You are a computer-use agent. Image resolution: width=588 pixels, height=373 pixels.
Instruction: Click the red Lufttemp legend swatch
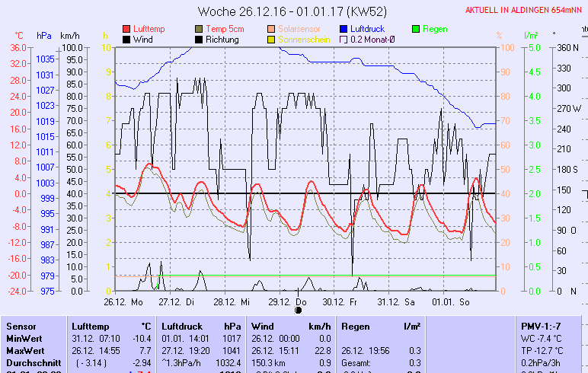[x=126, y=29]
